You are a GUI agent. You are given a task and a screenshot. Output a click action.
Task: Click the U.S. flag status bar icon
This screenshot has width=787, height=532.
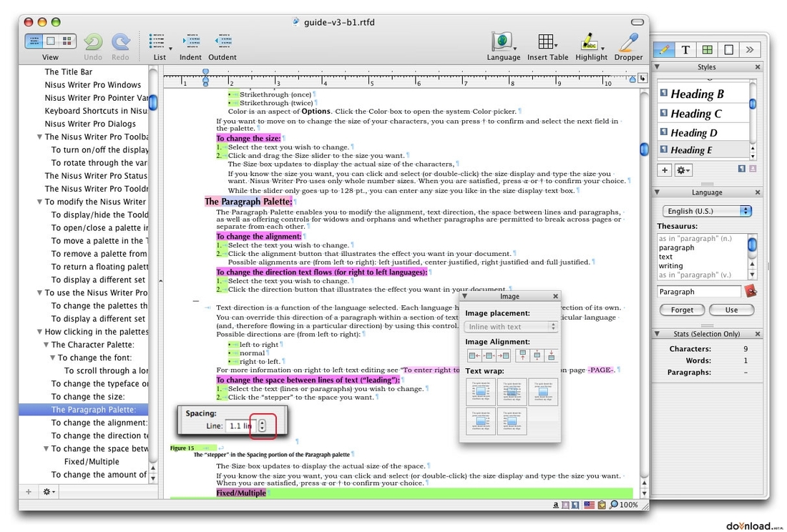click(x=589, y=505)
